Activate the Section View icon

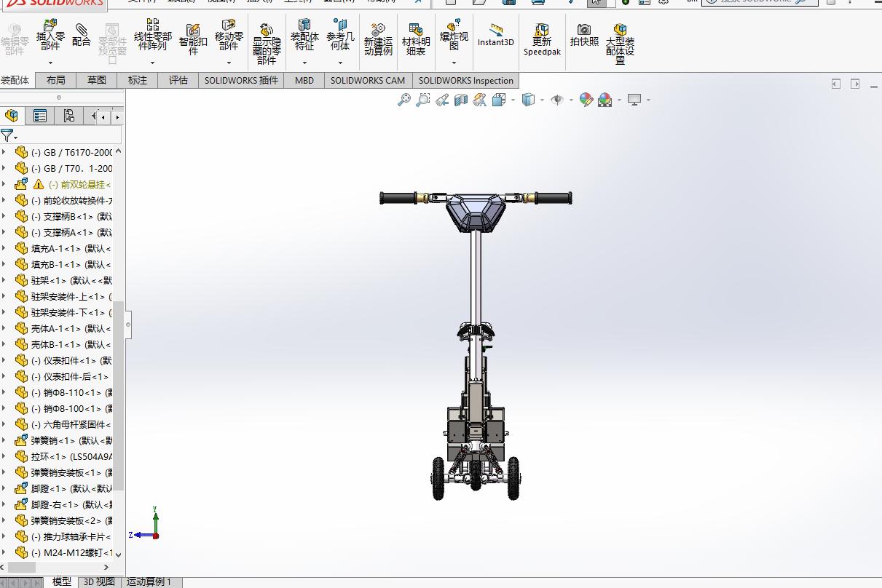(460, 100)
